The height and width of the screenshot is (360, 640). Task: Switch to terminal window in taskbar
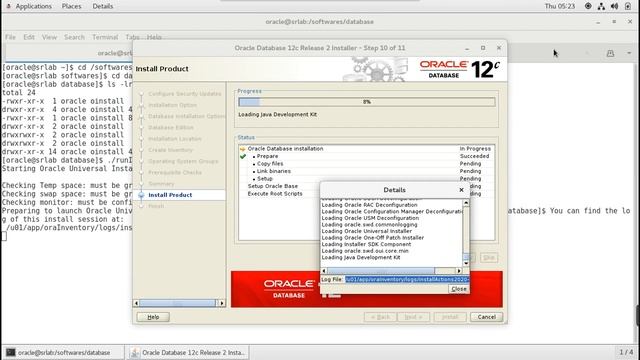coord(63,352)
